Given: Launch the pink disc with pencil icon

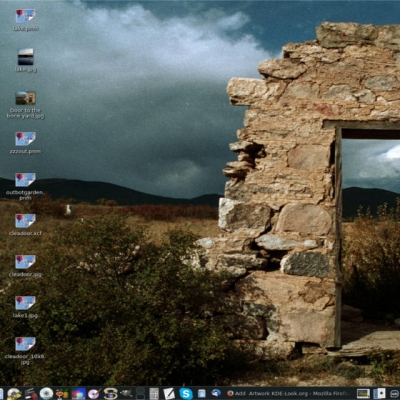Looking at the screenshot, I should [94, 394].
